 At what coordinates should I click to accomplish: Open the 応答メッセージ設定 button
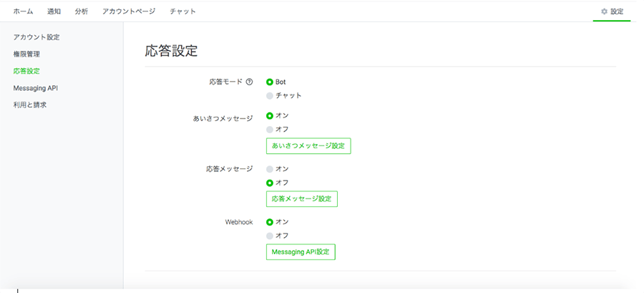coord(301,199)
